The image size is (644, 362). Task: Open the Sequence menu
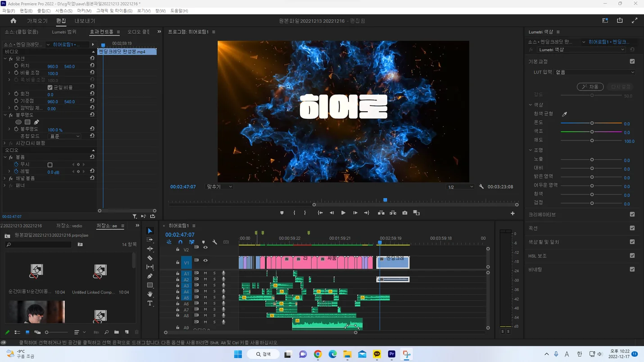63,11
